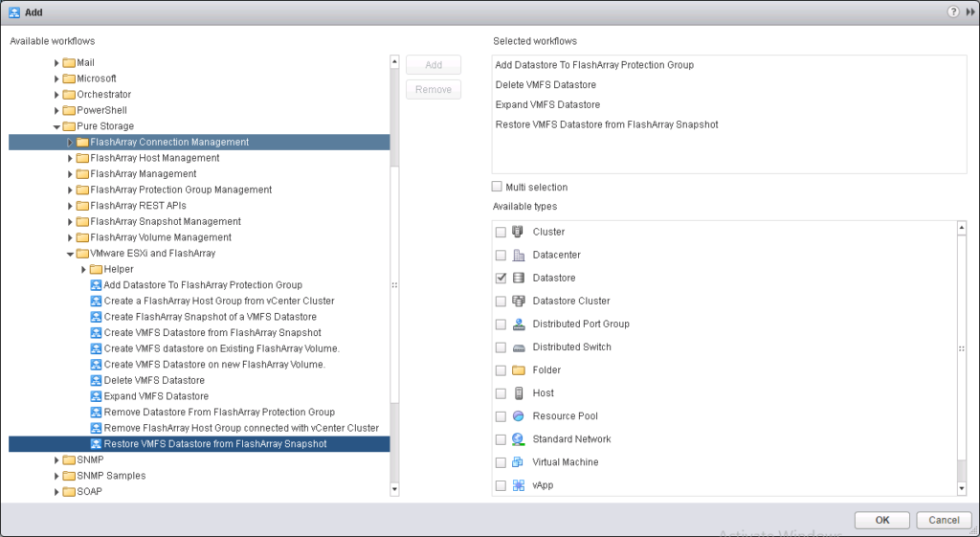Click the Remove button
This screenshot has width=980, height=537.
coord(434,89)
